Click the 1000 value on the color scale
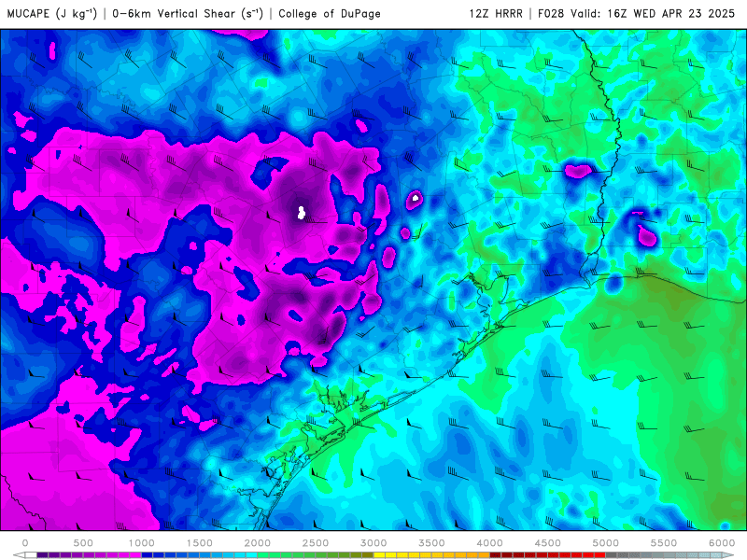Image resolution: width=747 pixels, height=560 pixels. 142,543
